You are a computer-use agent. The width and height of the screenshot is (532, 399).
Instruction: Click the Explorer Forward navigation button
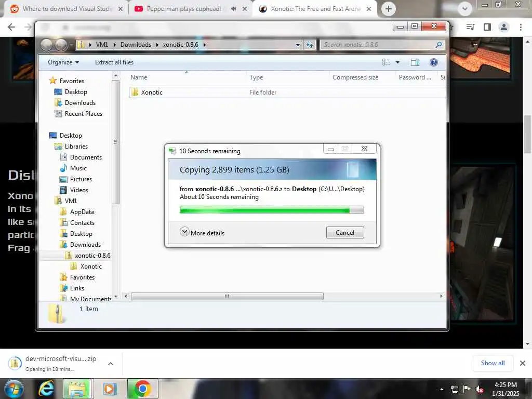[61, 45]
